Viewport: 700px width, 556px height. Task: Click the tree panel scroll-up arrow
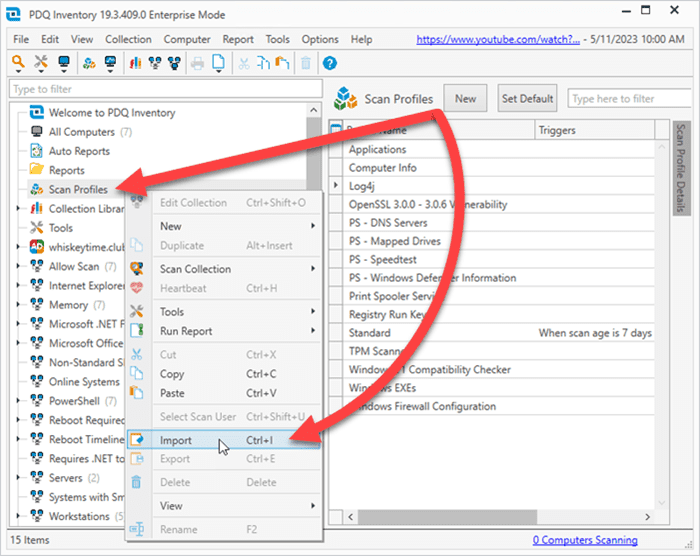pos(314,110)
